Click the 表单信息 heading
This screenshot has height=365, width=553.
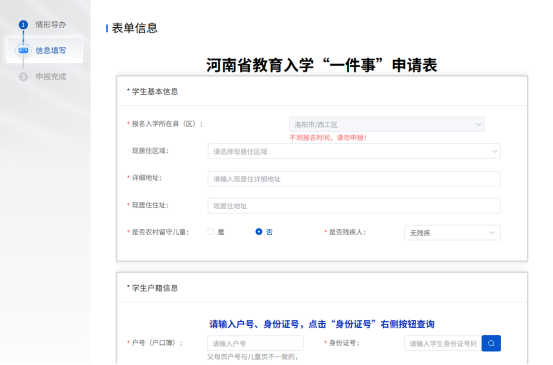pyautogui.click(x=134, y=28)
